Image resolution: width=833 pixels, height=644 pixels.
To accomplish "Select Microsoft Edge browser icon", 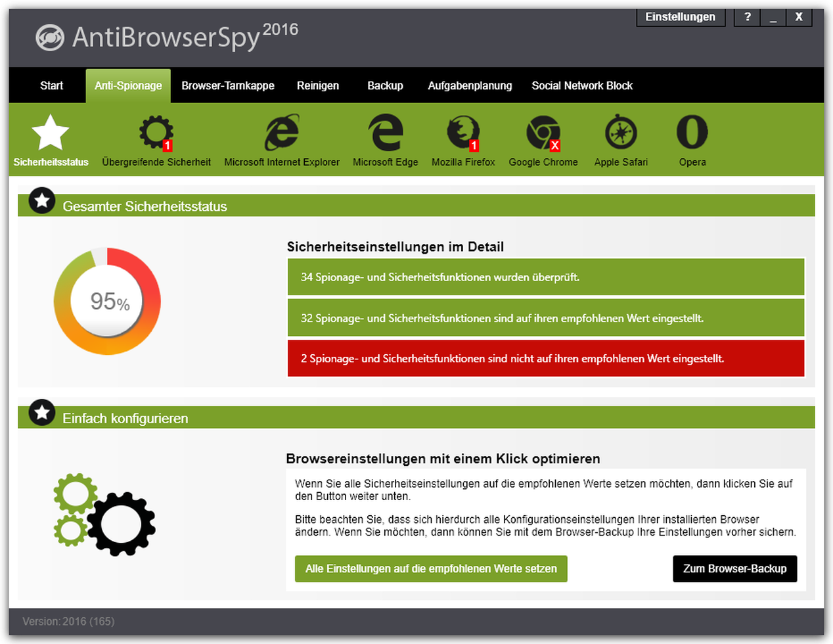I will pos(386,133).
